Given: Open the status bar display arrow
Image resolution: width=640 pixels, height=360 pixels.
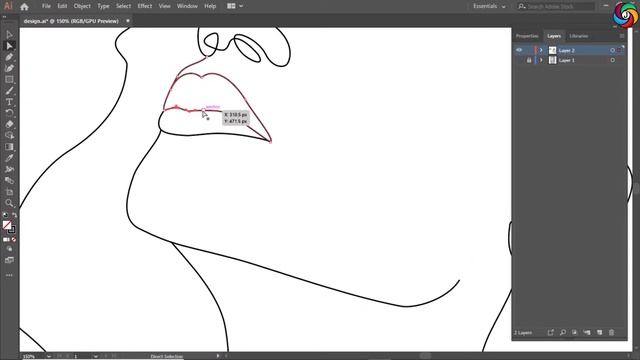Looking at the screenshot, I should click(x=218, y=356).
